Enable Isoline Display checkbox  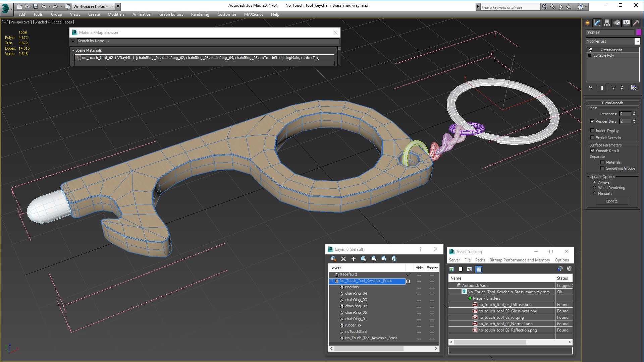[x=592, y=131]
